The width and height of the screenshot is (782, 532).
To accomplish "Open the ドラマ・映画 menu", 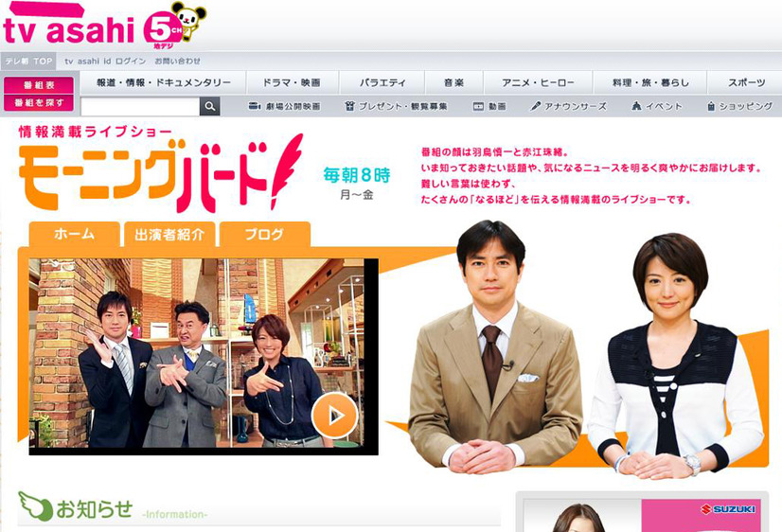I will click(x=292, y=82).
